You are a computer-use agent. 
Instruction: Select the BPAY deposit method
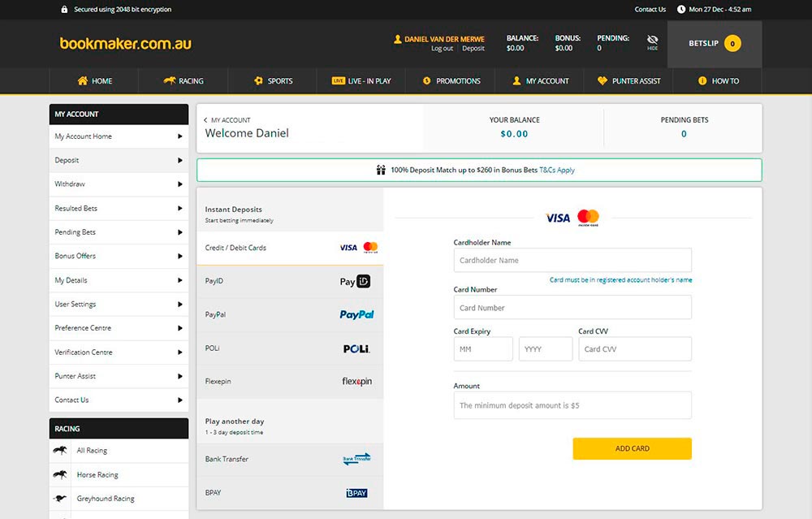(290, 492)
